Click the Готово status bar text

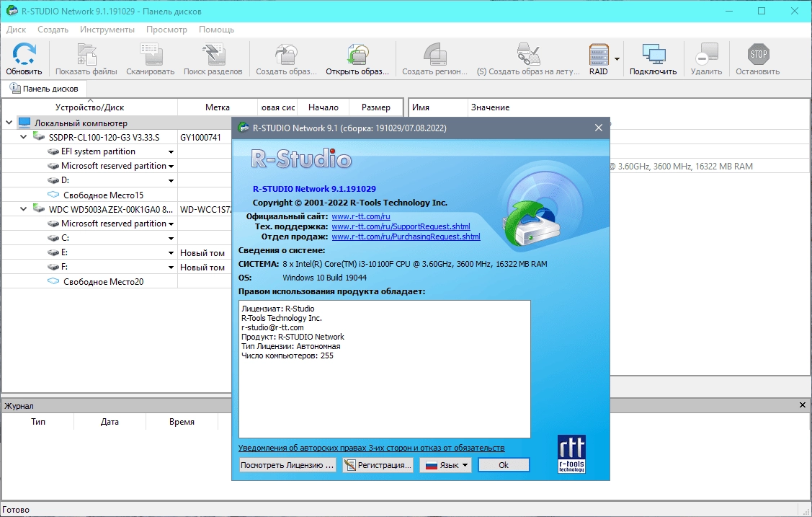click(x=16, y=509)
